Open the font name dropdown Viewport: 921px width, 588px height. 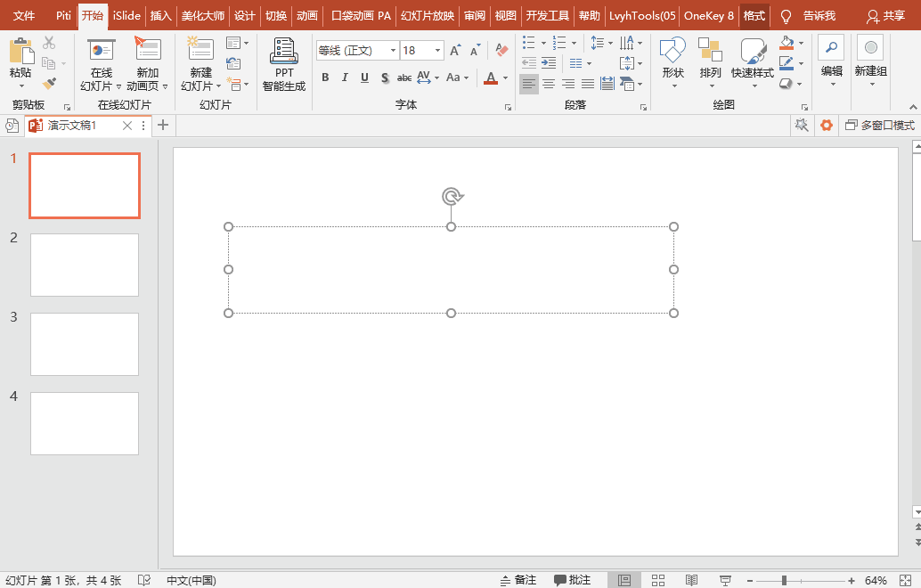[393, 51]
